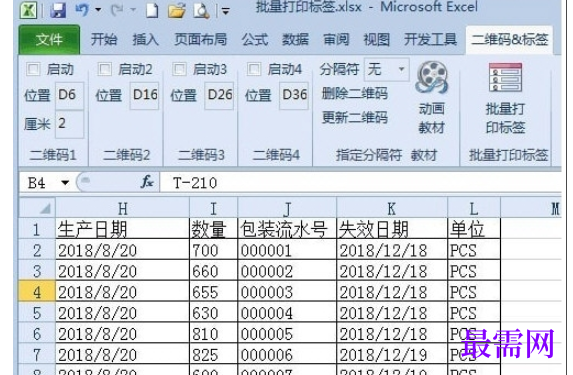Click the serial number cell 000005
The width and height of the screenshot is (573, 375).
pos(287,334)
